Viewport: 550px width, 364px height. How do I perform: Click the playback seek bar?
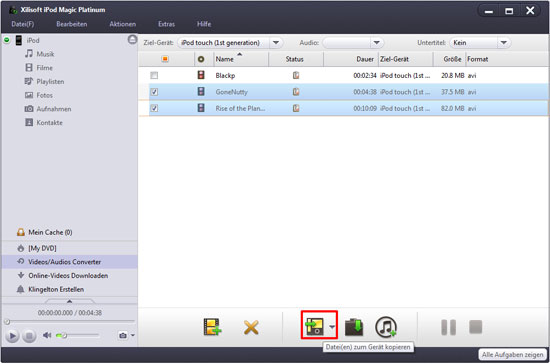point(69,321)
